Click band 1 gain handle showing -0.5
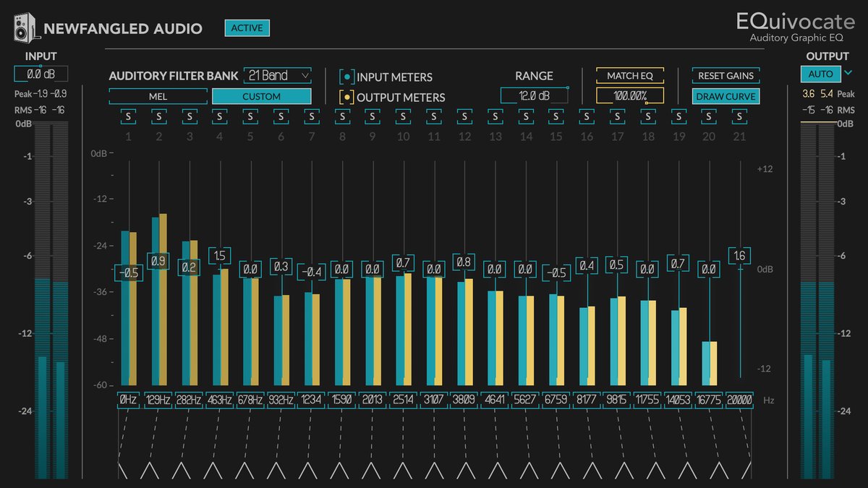The width and height of the screenshot is (868, 488). 129,273
